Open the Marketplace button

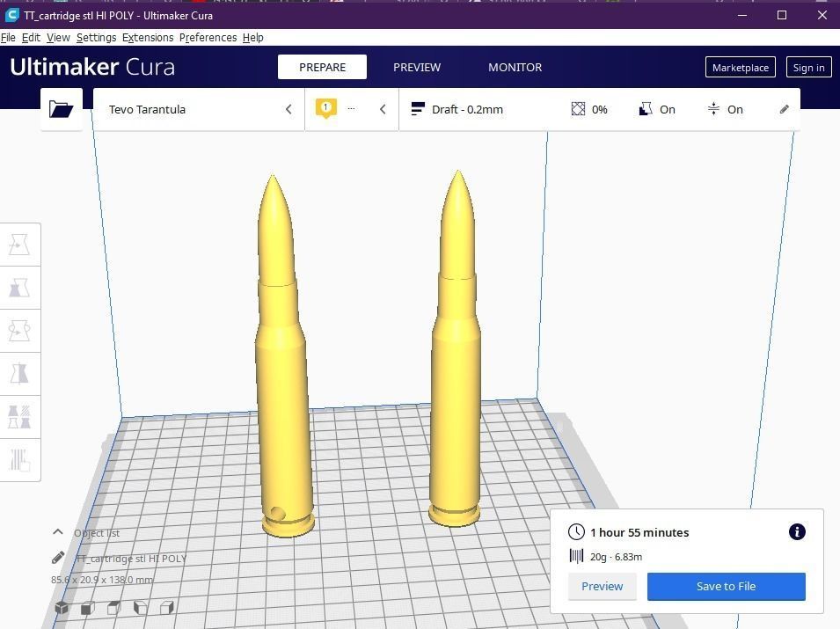tap(741, 68)
